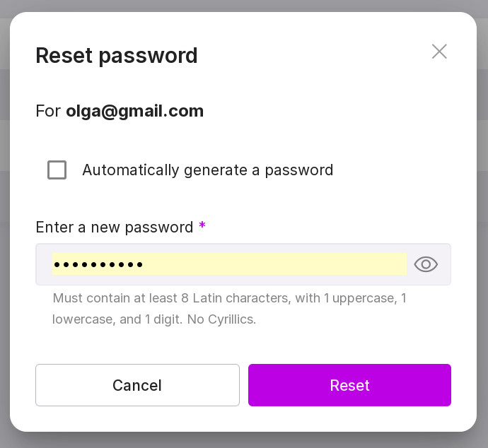
Task: Click the 'Automatically generate a password' label
Action: pos(207,170)
